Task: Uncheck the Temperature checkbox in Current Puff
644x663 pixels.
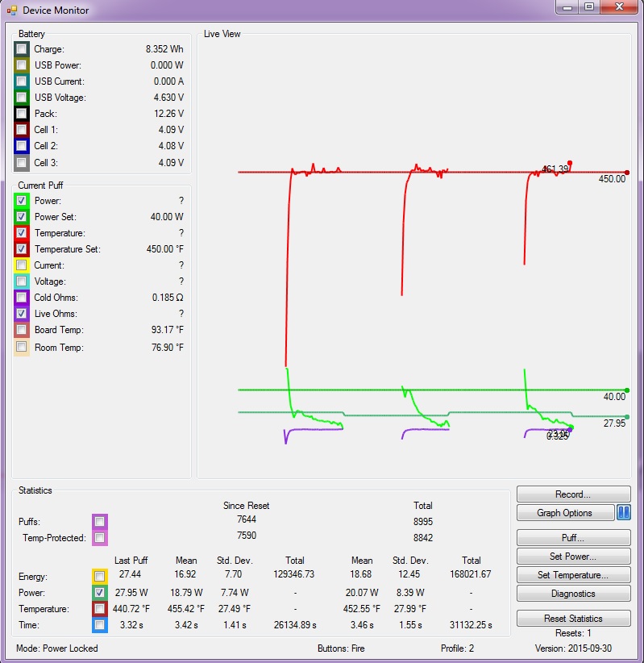Action: pyautogui.click(x=21, y=233)
